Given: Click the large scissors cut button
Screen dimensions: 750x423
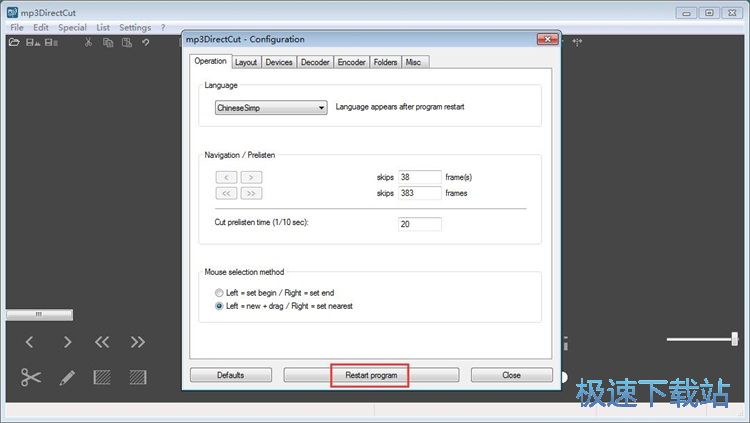Looking at the screenshot, I should coord(31,377).
